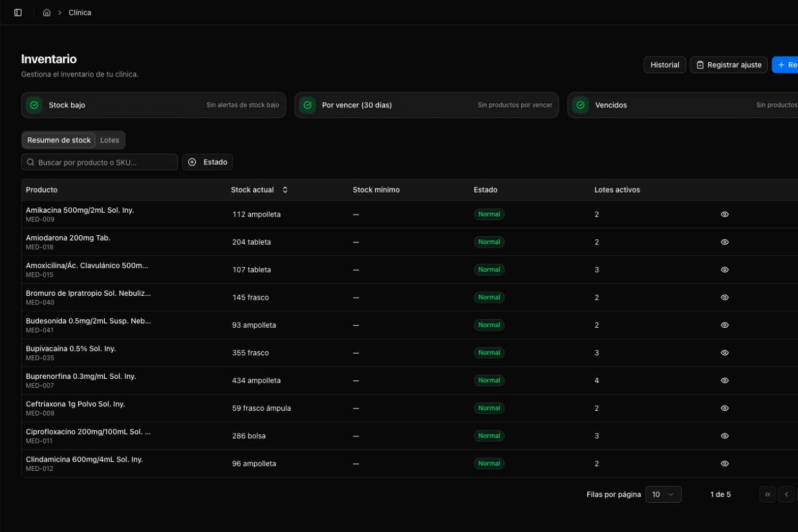798x532 pixels.
Task: Click the Historial button
Action: [x=664, y=64]
